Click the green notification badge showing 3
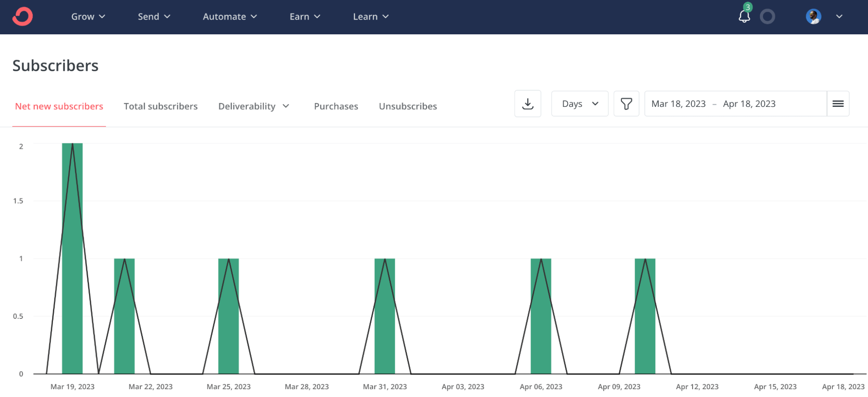This screenshot has width=868, height=397. pos(748,7)
